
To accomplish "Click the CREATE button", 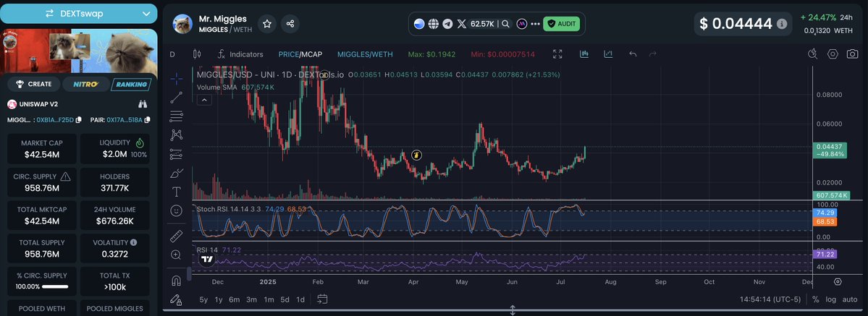I will click(34, 84).
